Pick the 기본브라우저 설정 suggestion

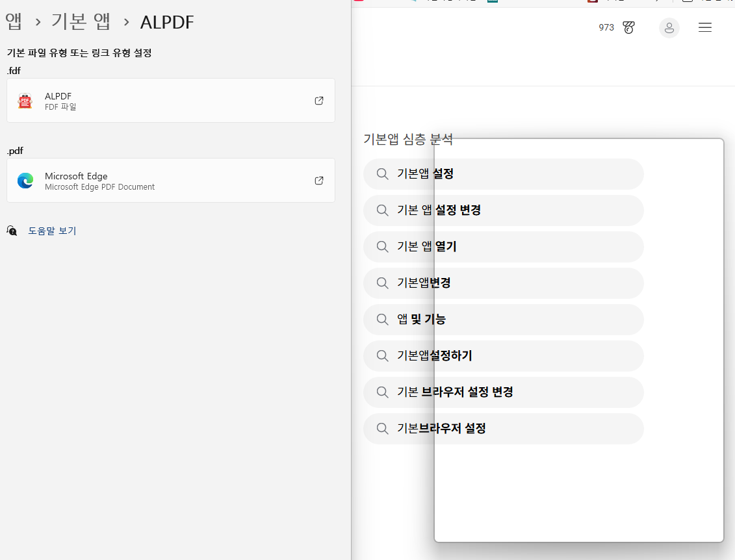click(x=504, y=429)
